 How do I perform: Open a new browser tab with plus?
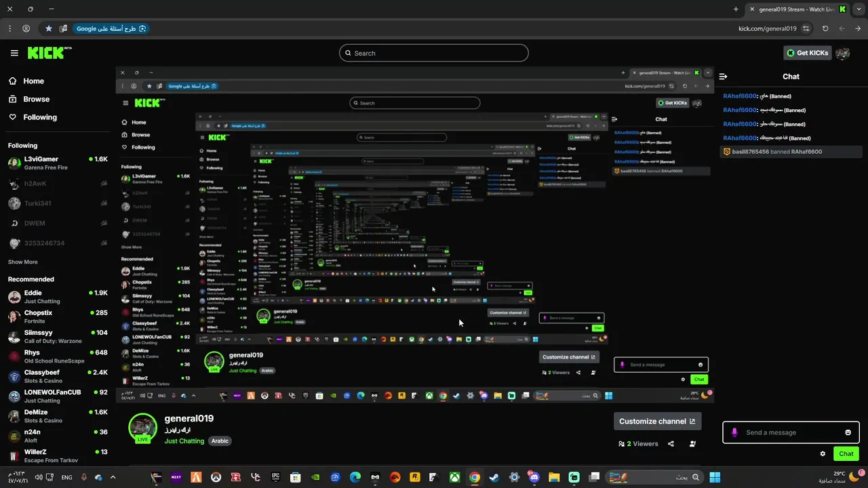[x=736, y=9]
